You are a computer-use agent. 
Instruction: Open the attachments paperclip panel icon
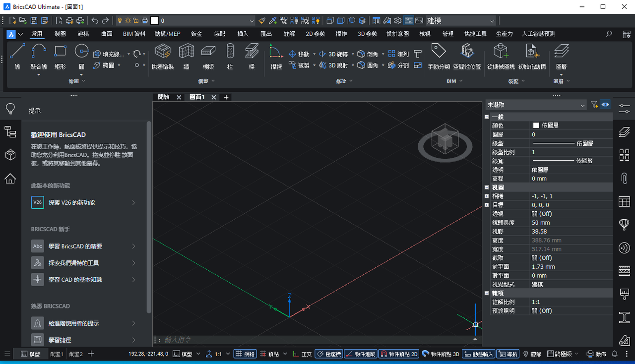[x=624, y=178]
